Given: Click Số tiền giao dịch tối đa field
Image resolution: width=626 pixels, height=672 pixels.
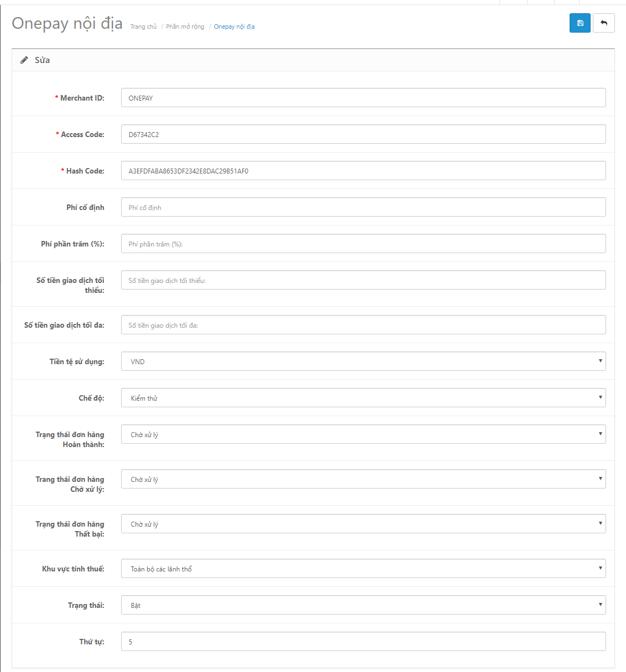Looking at the screenshot, I should (363, 325).
